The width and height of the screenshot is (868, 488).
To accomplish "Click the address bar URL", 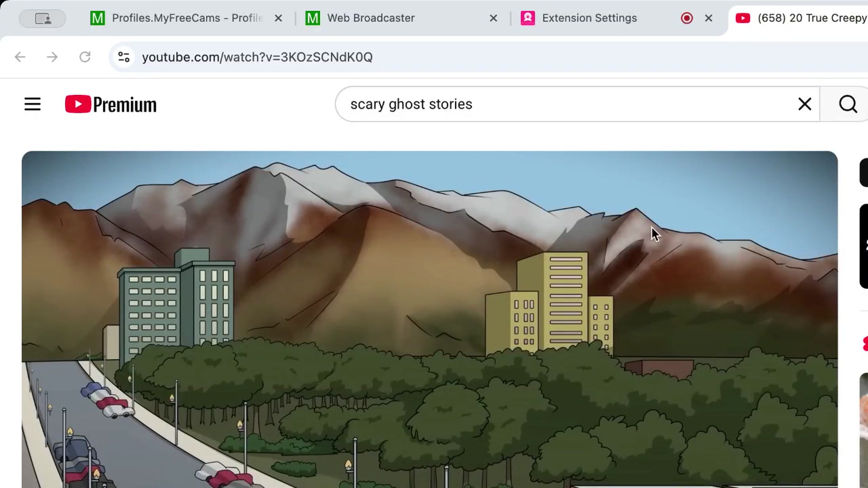I will coord(257,57).
